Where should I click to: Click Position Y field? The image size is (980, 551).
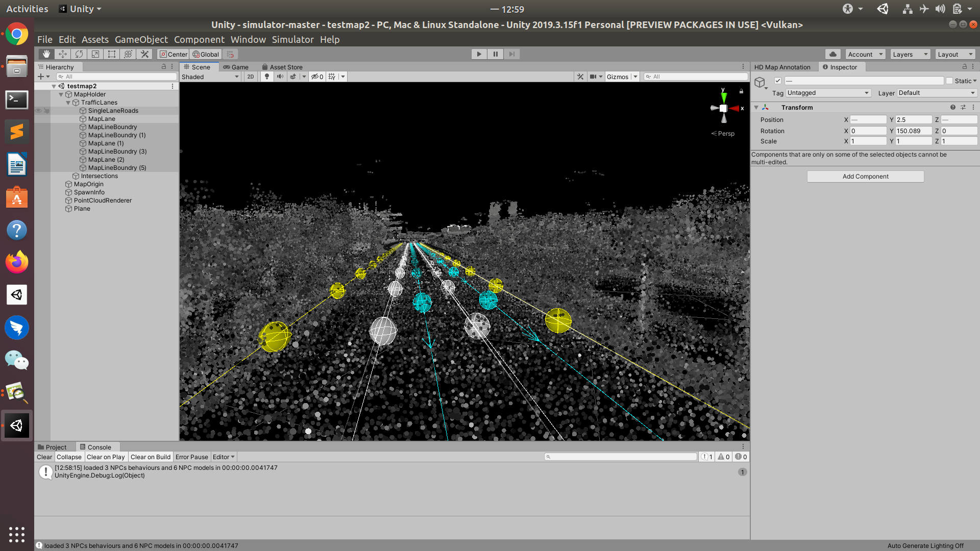tap(914, 120)
